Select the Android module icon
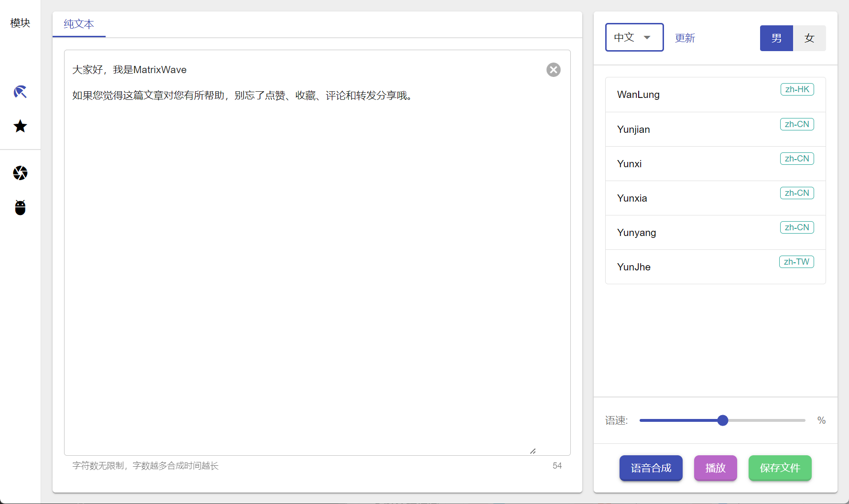This screenshot has height=504, width=849. (x=20, y=207)
